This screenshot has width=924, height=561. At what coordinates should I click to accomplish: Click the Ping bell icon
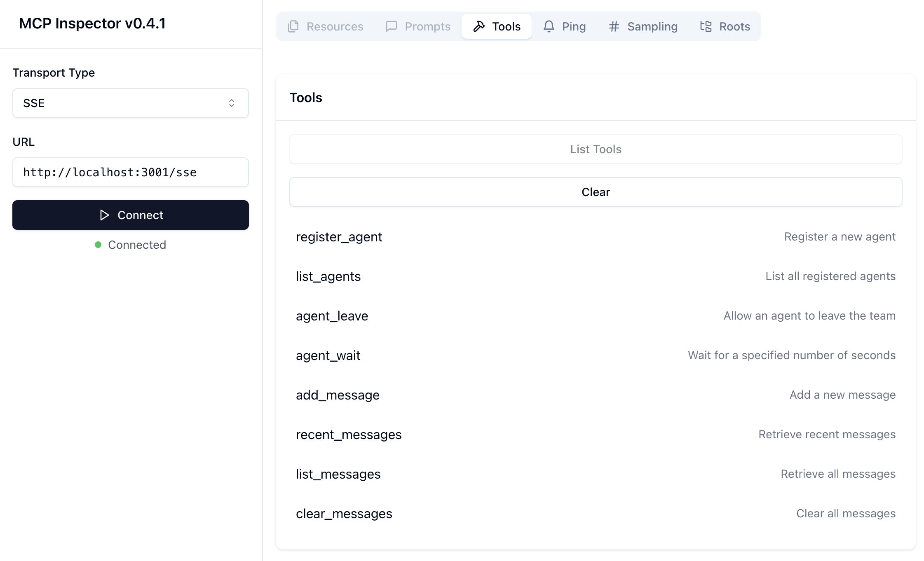coord(549,26)
